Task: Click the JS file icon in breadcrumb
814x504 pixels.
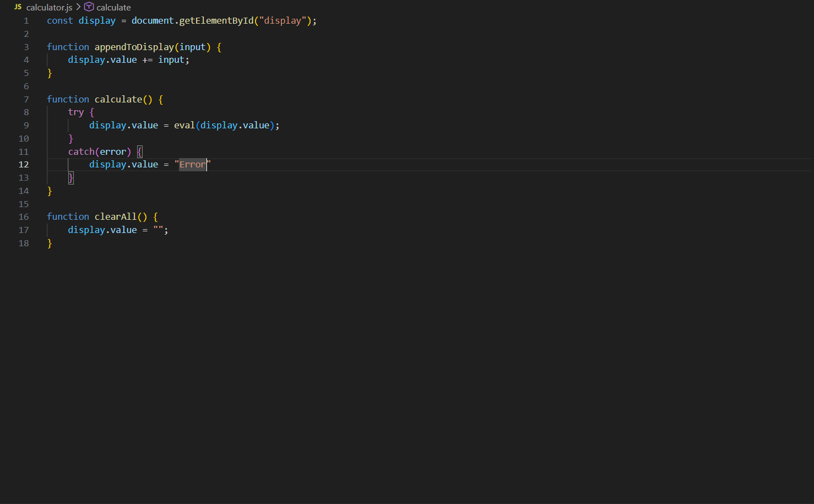Action: point(18,7)
